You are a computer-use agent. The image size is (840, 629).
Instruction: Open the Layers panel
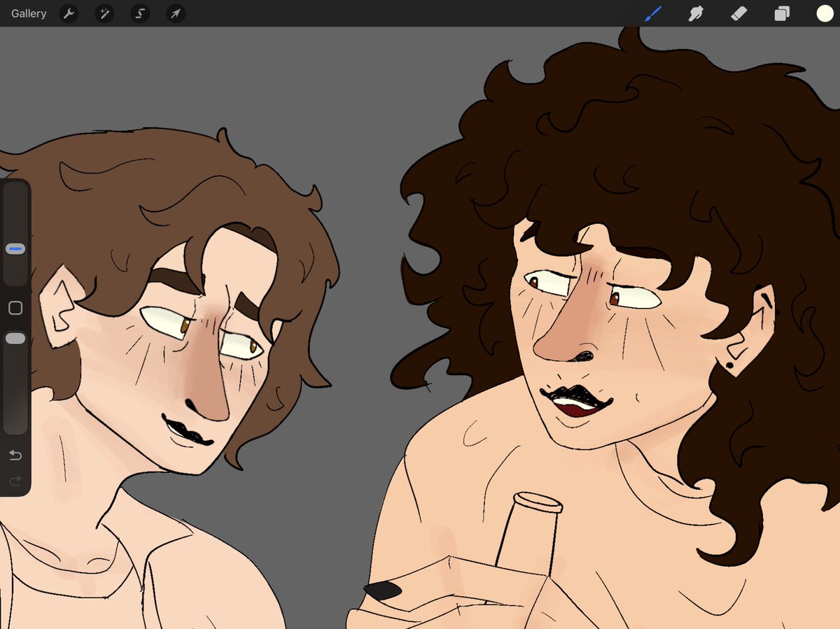pyautogui.click(x=782, y=13)
